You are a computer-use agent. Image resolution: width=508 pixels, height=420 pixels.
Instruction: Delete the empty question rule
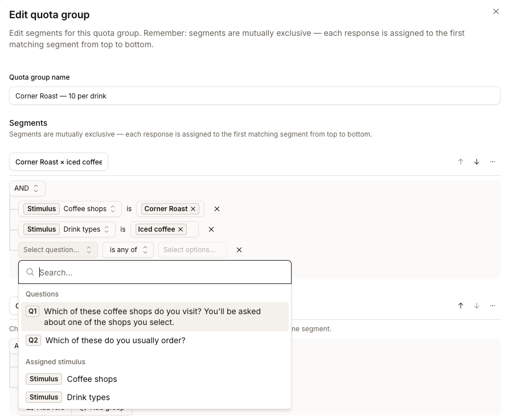pos(239,250)
